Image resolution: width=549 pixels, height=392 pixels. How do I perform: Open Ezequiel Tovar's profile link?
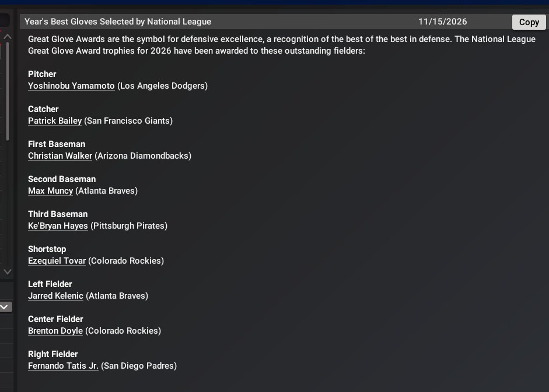[57, 261]
